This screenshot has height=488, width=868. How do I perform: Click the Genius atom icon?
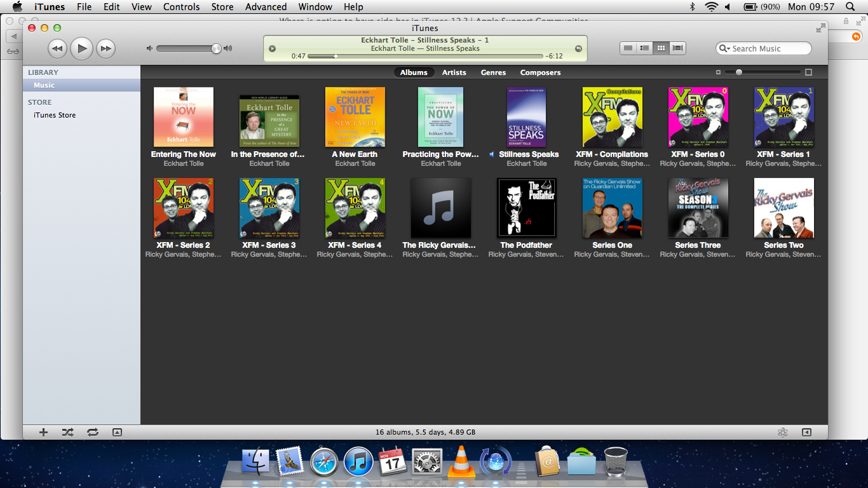point(783,432)
